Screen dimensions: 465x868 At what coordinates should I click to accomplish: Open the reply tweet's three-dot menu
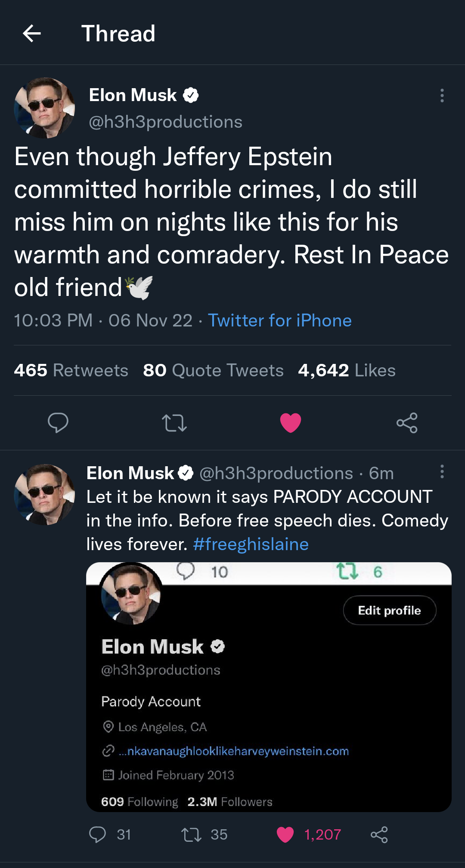click(442, 472)
